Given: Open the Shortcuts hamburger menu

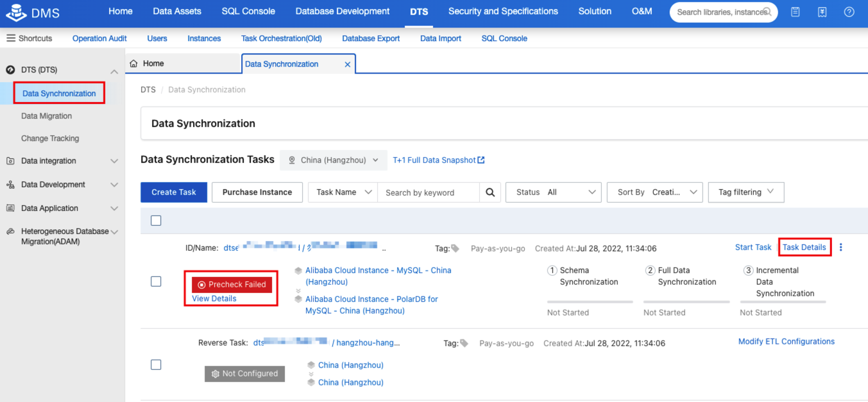Looking at the screenshot, I should [x=11, y=38].
